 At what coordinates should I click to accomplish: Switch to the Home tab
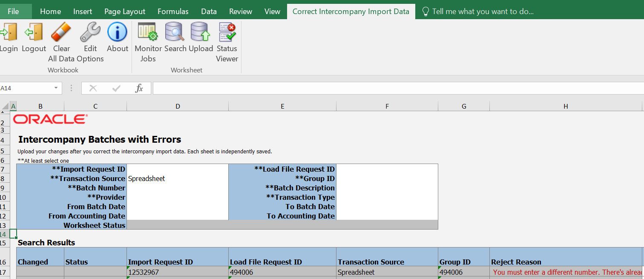[50, 12]
